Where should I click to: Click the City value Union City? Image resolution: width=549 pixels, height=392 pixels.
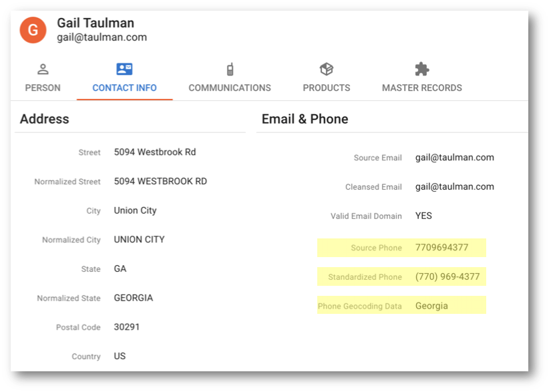pos(135,211)
